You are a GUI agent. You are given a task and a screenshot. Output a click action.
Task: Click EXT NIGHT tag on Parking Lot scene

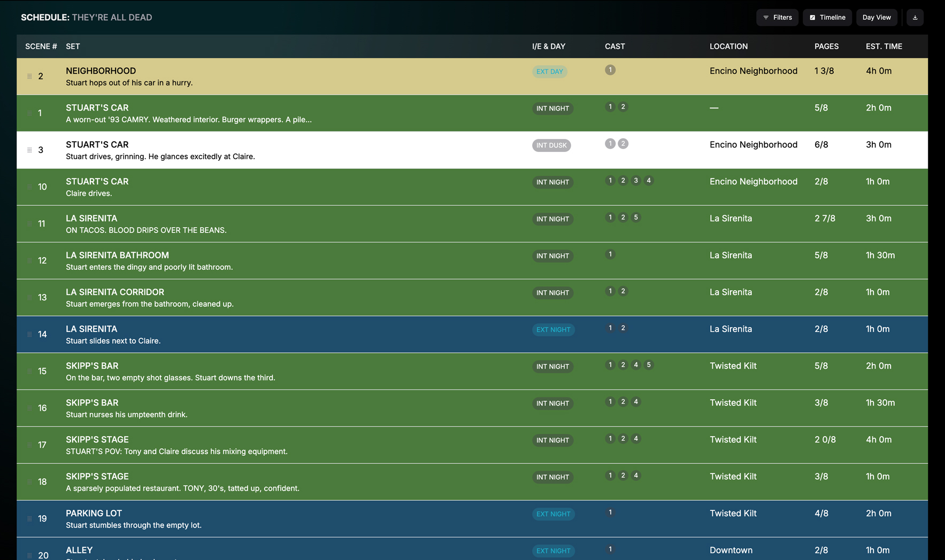coord(553,514)
